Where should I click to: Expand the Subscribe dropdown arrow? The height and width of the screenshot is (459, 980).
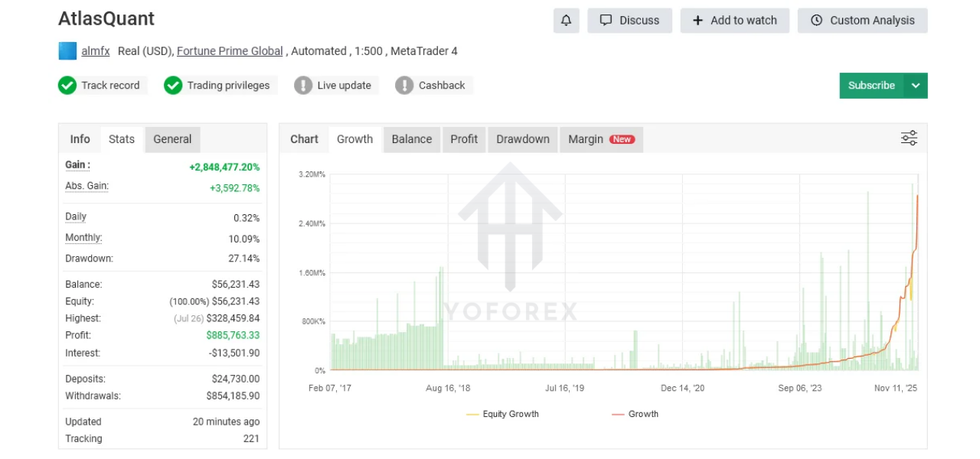click(x=916, y=86)
